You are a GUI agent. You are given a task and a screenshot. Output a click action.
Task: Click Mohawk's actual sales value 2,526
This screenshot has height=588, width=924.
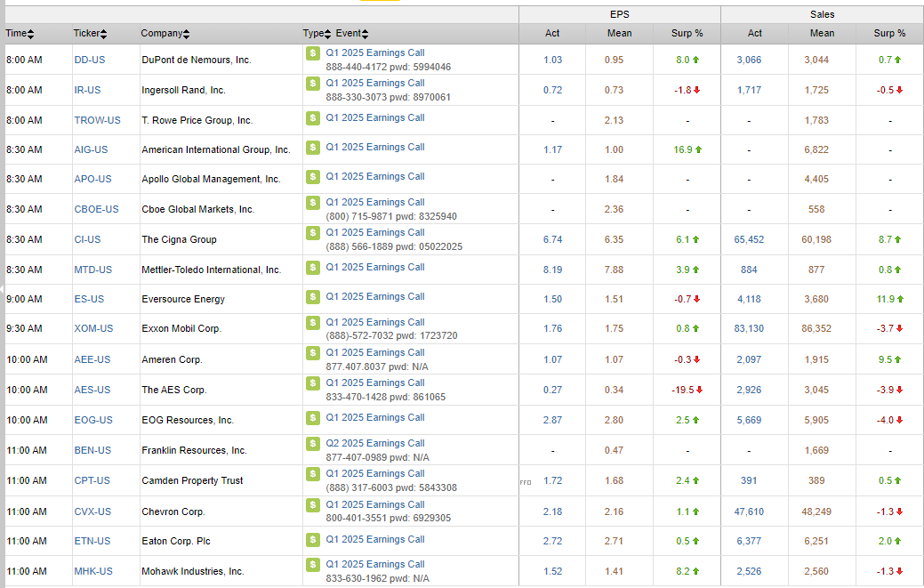pyautogui.click(x=749, y=571)
